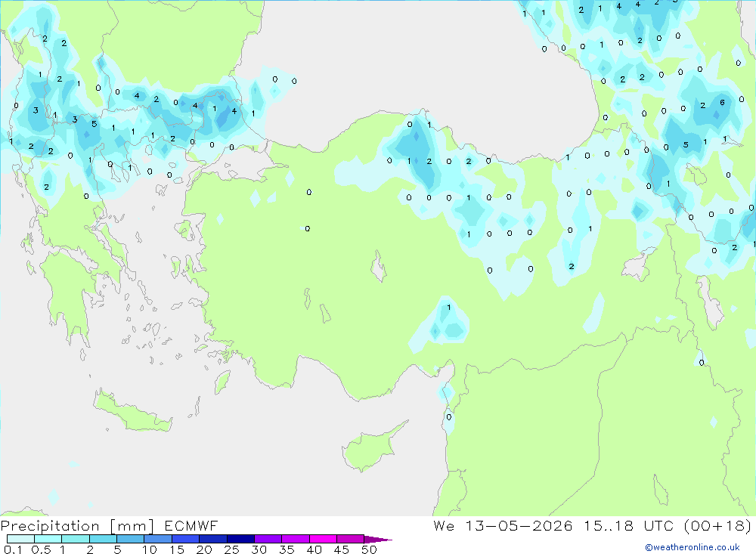Pick the 30–35 mm violet legend swatch
Viewport: 756px width, 554px height.
point(268,539)
